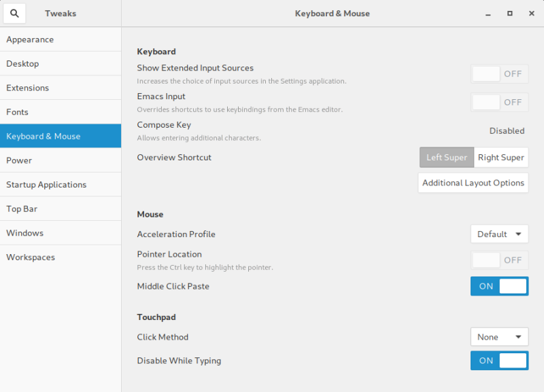The width and height of the screenshot is (544, 392).
Task: Enable Show Extended Input Sources
Action: (x=499, y=73)
